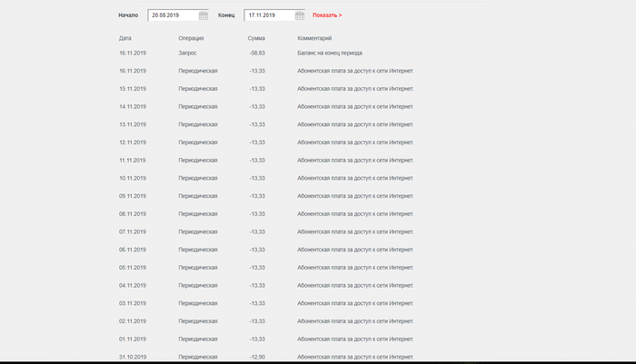Click the comment text in the 07.11.2019 row
This screenshot has width=636, height=364.
[x=355, y=231]
